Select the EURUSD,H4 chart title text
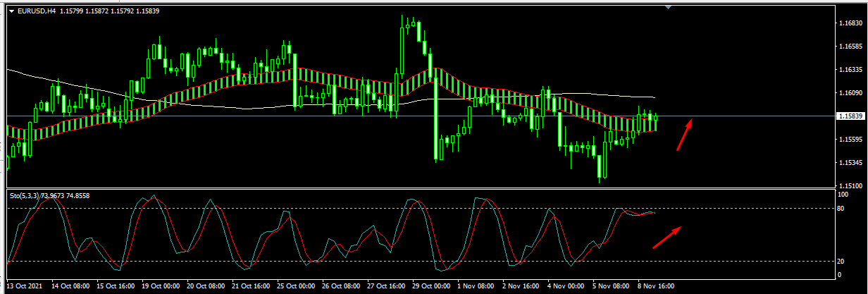The image size is (868, 294). point(37,11)
